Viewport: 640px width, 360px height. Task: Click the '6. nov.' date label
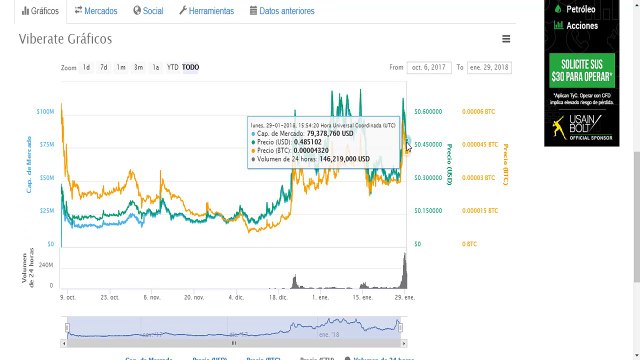(152, 297)
